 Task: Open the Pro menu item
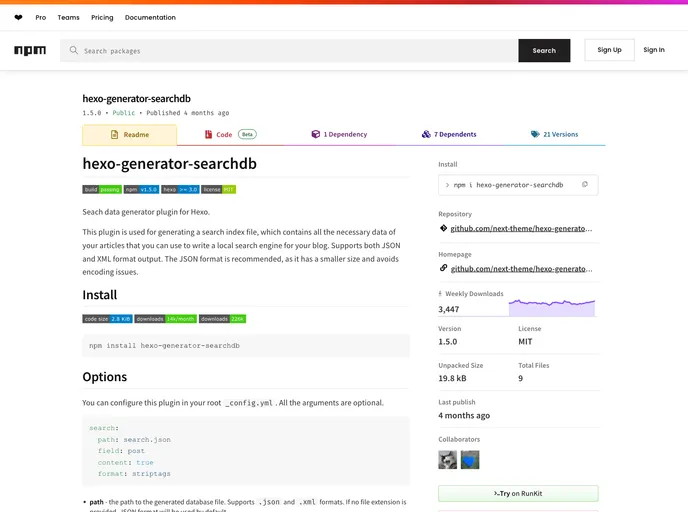click(41, 18)
